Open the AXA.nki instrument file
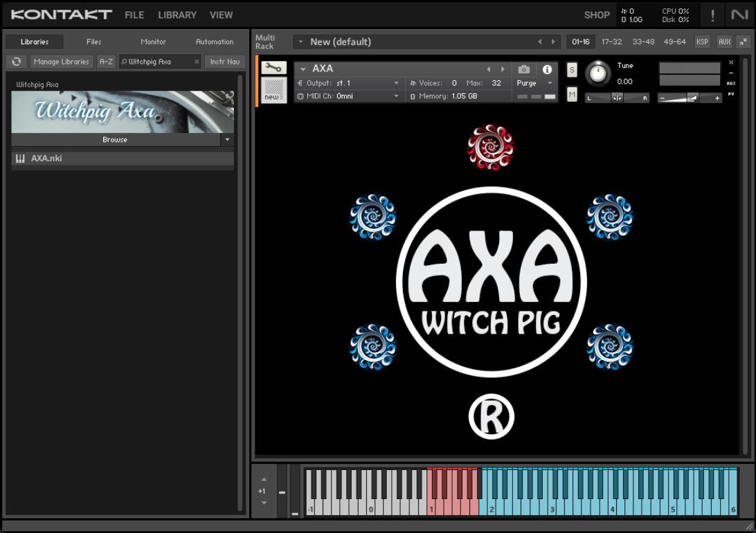This screenshot has width=756, height=533. click(123, 159)
